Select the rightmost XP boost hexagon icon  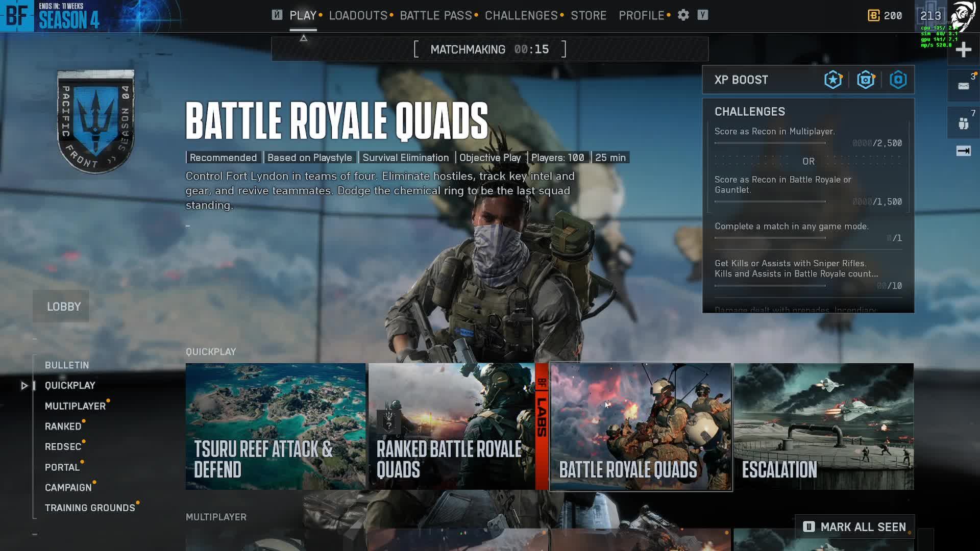point(898,80)
